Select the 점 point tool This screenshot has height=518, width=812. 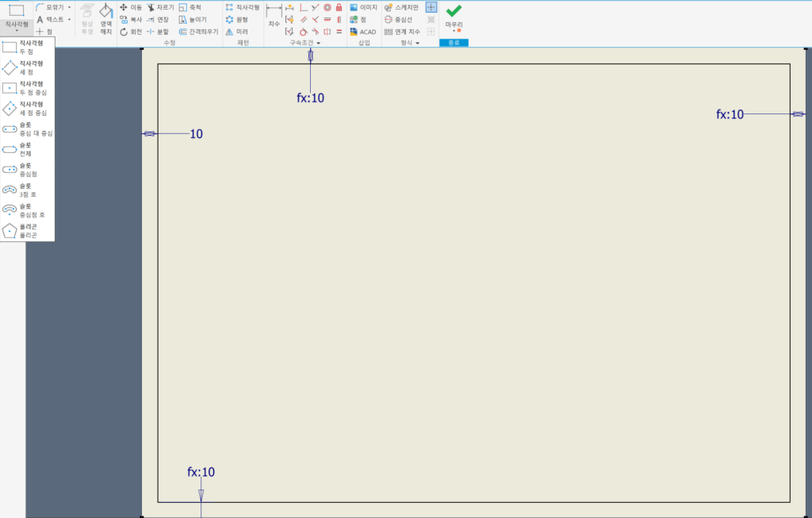(x=44, y=32)
